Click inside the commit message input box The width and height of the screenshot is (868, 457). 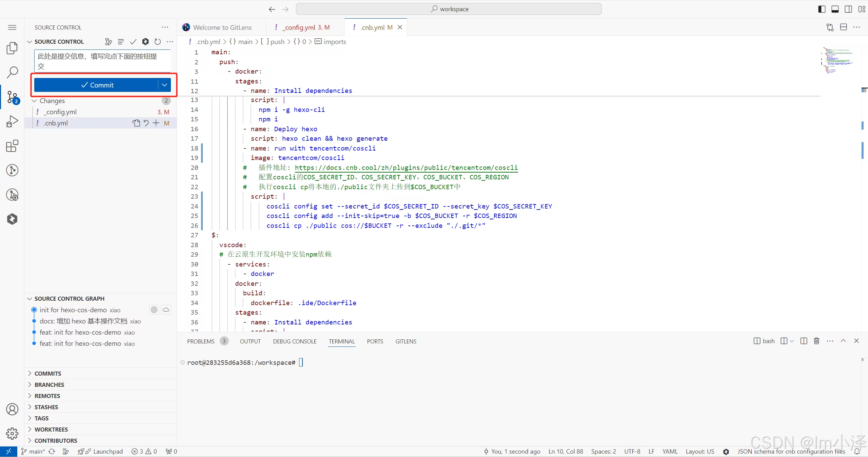pyautogui.click(x=102, y=61)
